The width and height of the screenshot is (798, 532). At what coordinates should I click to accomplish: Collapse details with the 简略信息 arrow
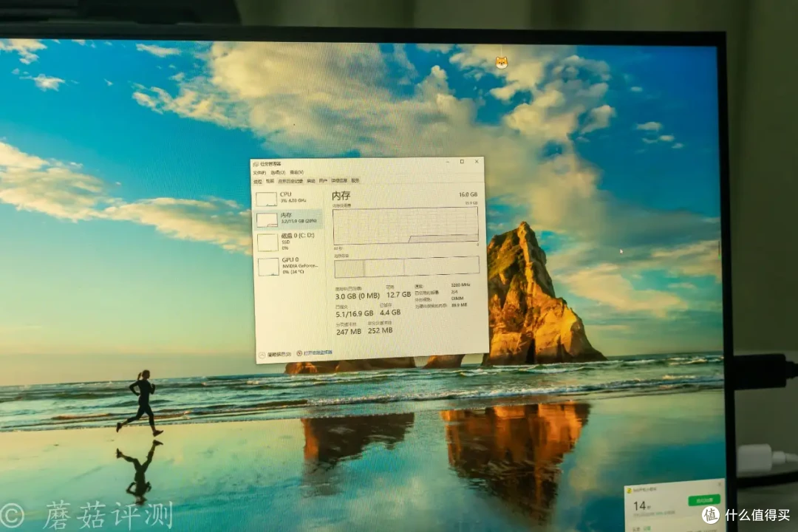(262, 355)
